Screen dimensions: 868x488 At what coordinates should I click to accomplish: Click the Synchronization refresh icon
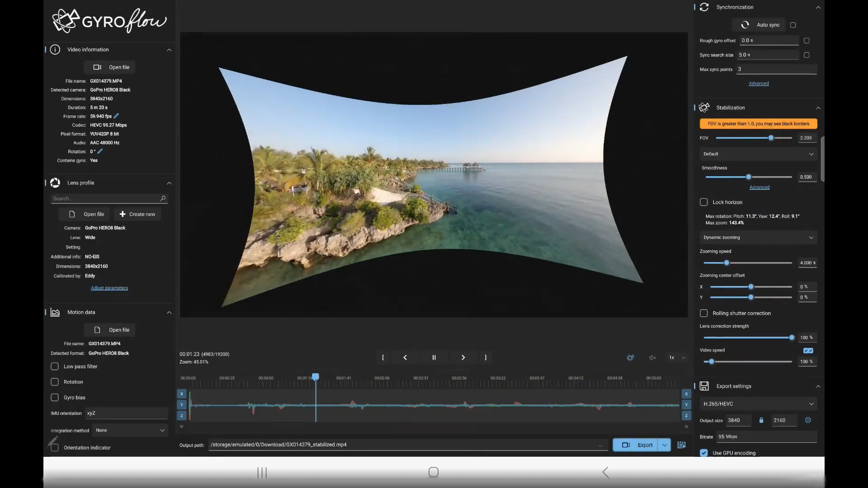(x=704, y=7)
